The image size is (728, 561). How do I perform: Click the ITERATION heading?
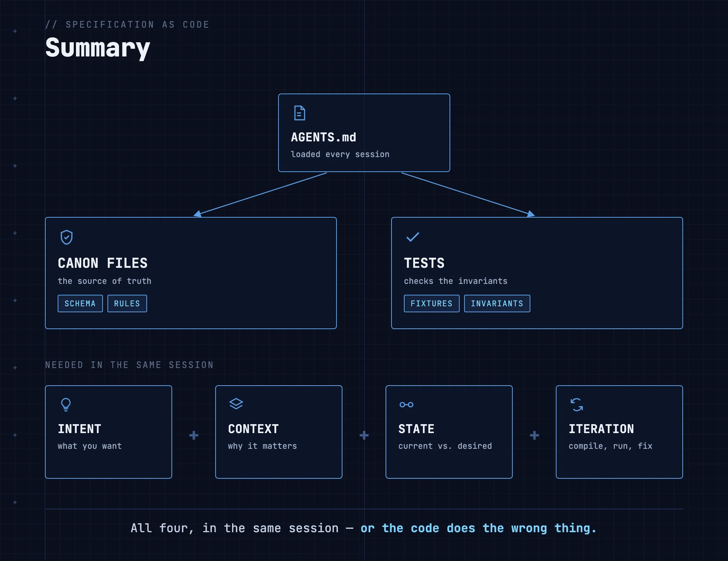click(x=601, y=429)
